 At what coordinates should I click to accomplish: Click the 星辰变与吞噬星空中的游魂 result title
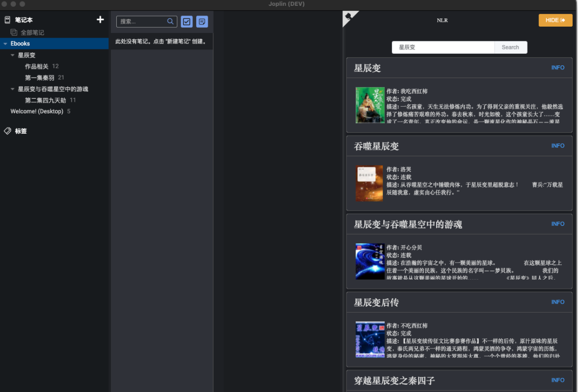[408, 224]
